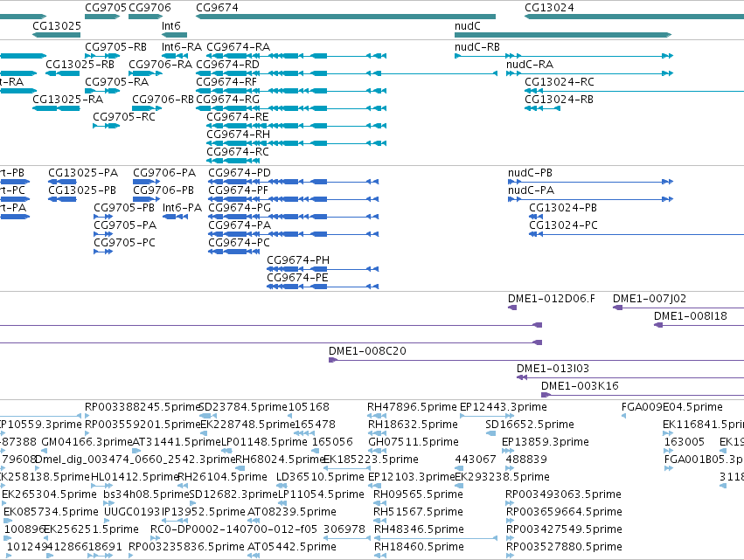Viewport: 744px width, 560px height.
Task: Select transcript label CG9706-RB
Action: [x=163, y=100]
